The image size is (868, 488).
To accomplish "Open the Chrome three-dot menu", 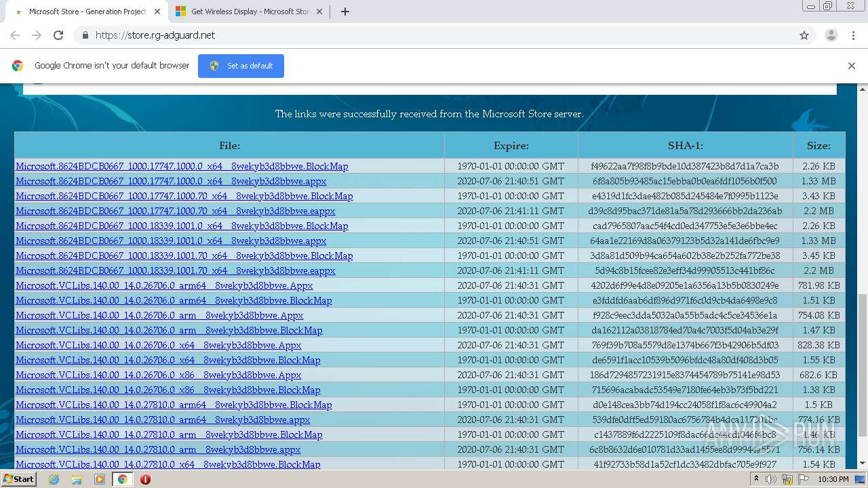I will [x=852, y=35].
